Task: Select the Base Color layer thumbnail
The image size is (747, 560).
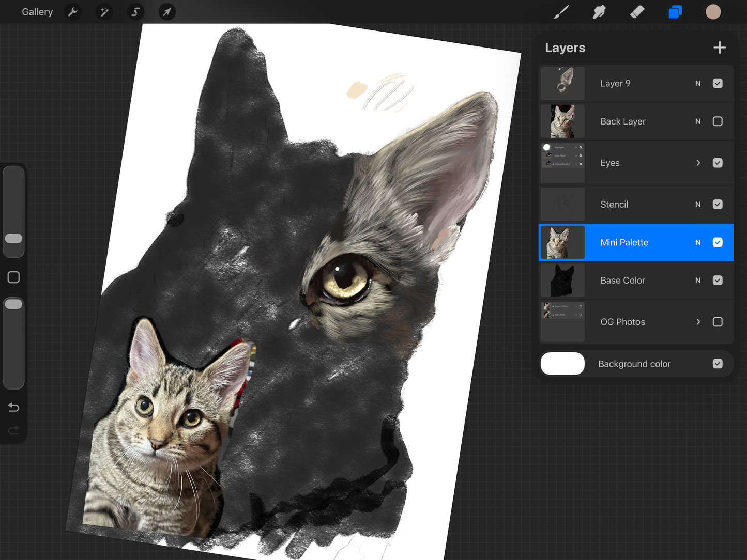Action: click(562, 281)
